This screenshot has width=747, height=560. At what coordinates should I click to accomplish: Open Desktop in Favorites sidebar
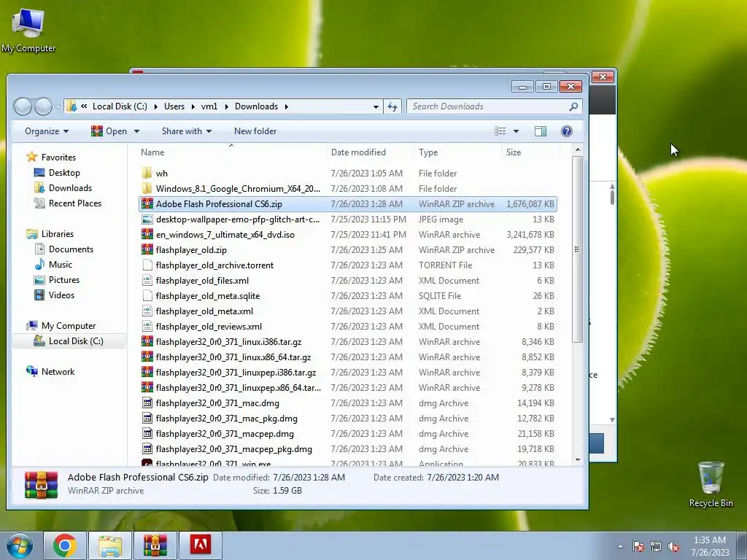point(57,172)
